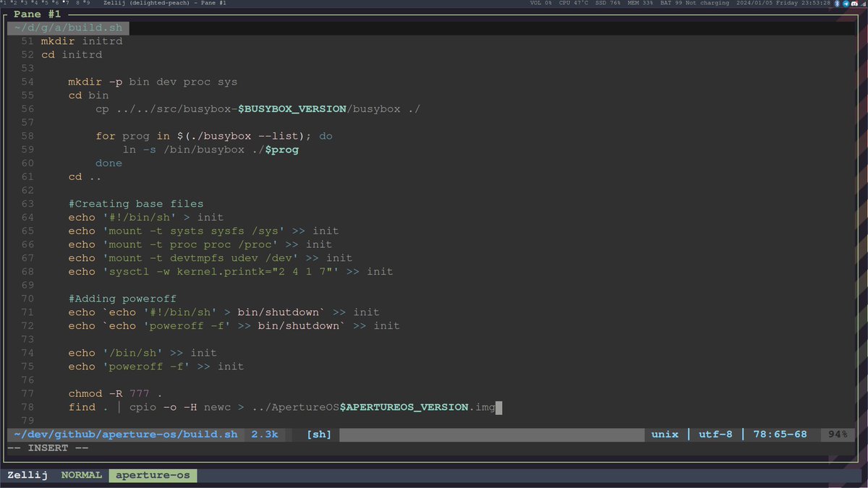The width and height of the screenshot is (868, 488).
Task: Click the 'chmod -R 777 .' line
Action: point(116,394)
